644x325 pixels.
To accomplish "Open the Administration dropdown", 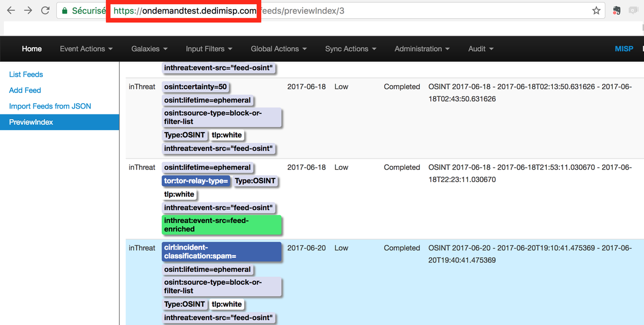I will click(x=421, y=48).
